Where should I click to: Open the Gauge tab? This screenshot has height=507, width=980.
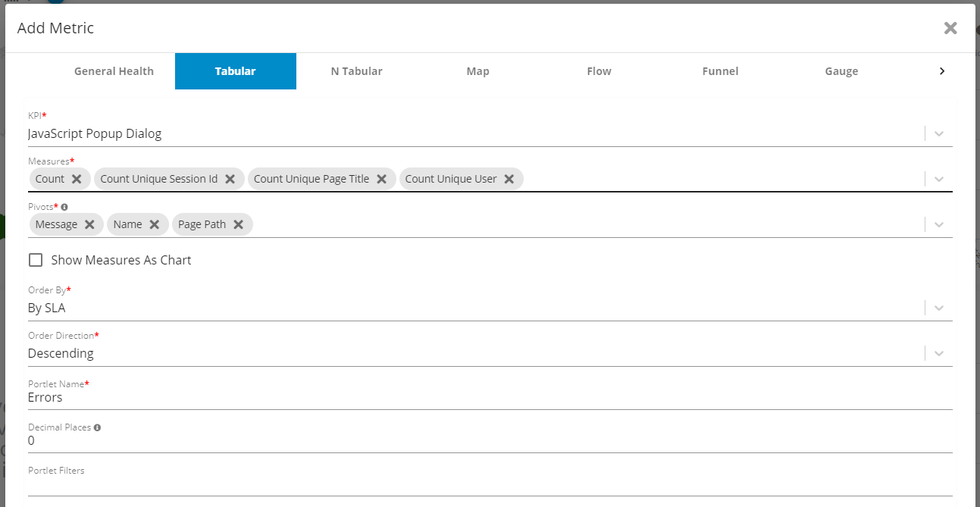pyautogui.click(x=841, y=71)
